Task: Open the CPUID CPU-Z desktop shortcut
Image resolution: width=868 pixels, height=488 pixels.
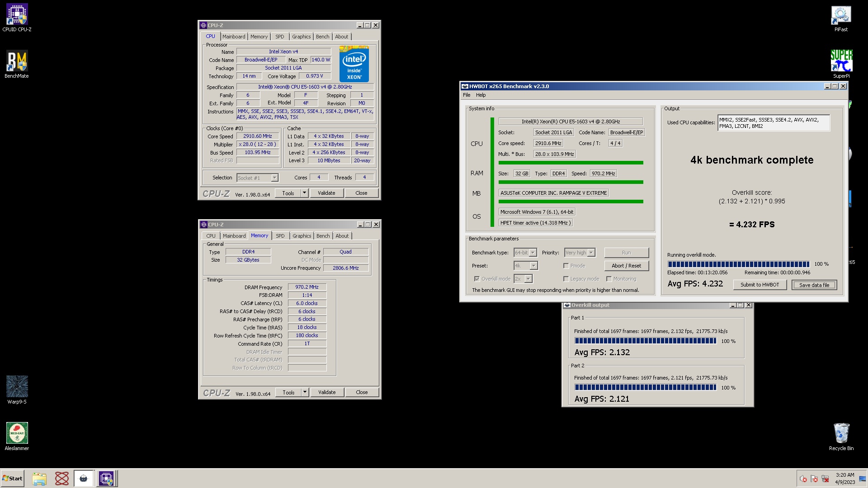Action: coord(17,18)
